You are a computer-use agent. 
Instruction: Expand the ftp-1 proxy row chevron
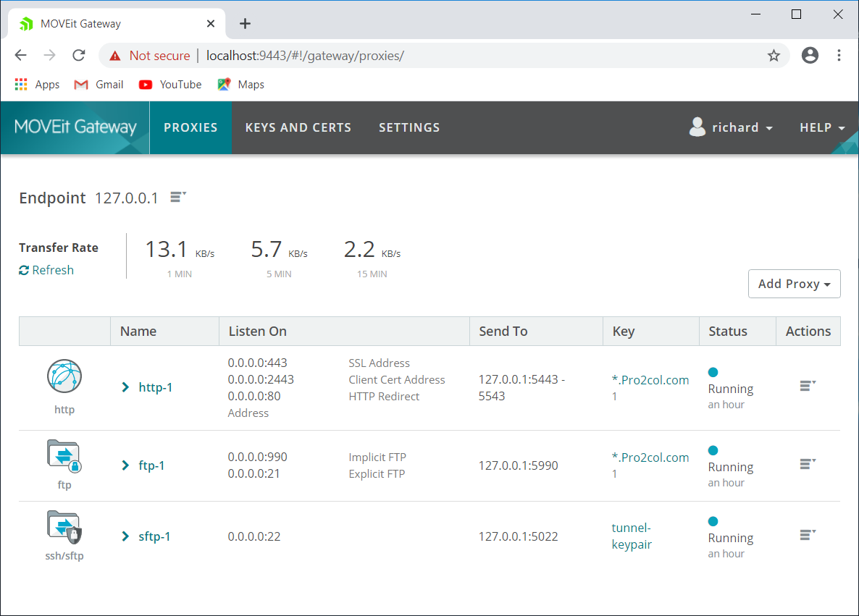(x=125, y=465)
